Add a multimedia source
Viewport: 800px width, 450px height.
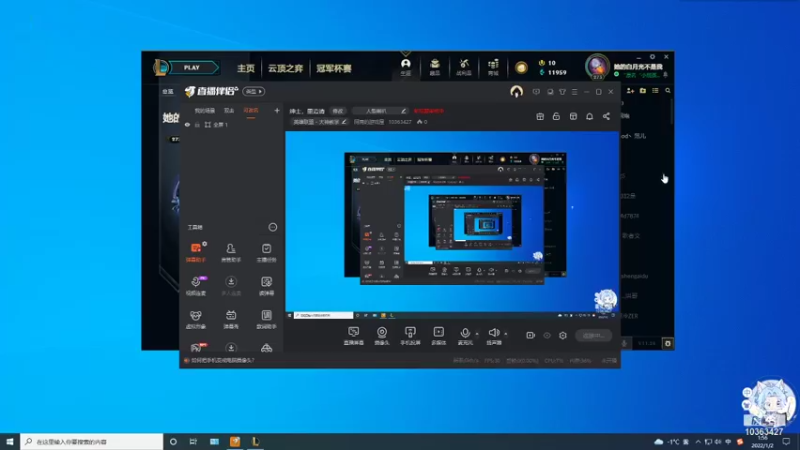(439, 336)
